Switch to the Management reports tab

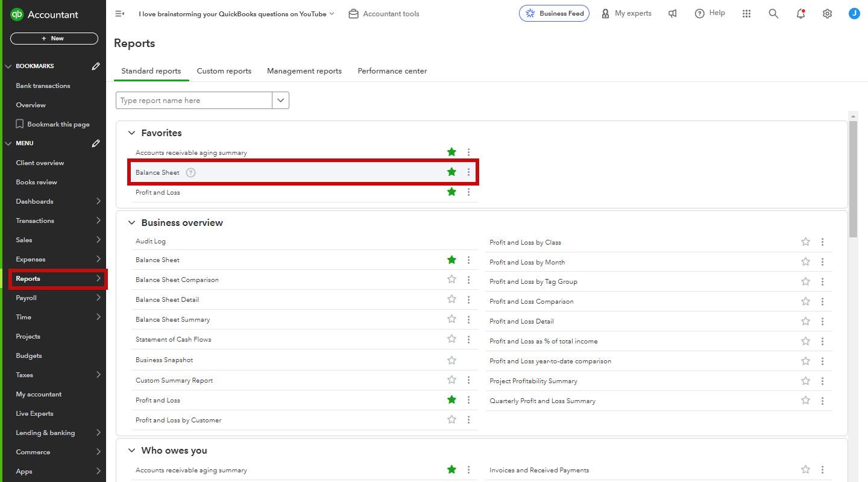304,71
